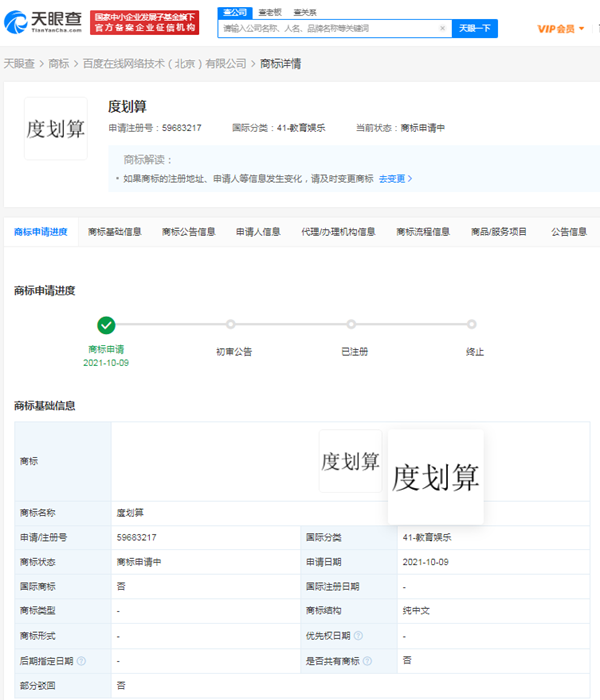This screenshot has height=700, width=600.
Task: Click the green checkmark at 商标申请 step
Action: [x=106, y=324]
